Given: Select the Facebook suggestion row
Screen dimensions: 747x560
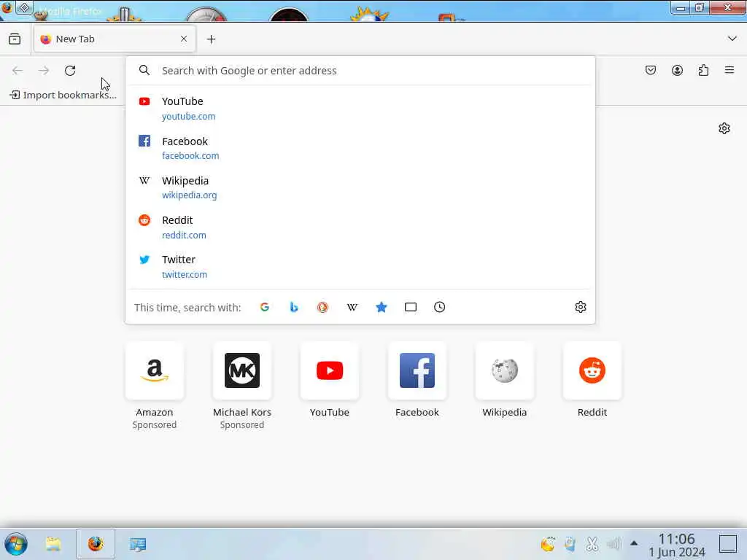Looking at the screenshot, I should pos(360,148).
